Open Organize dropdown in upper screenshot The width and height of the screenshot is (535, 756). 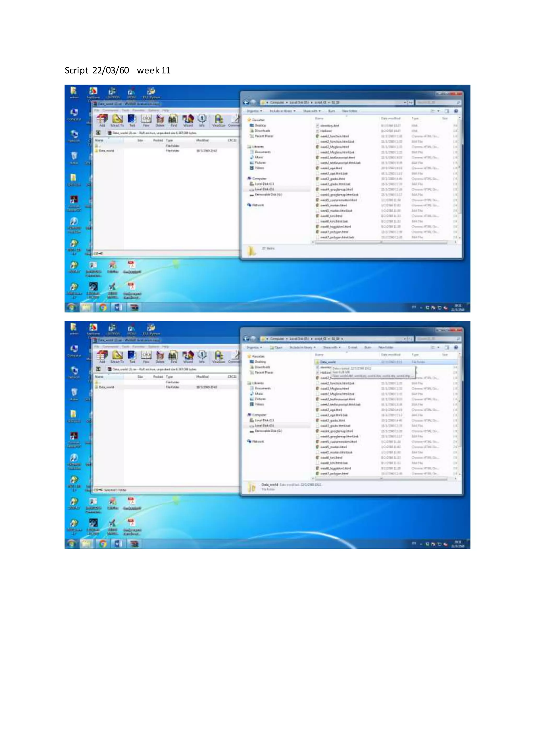coord(254,111)
